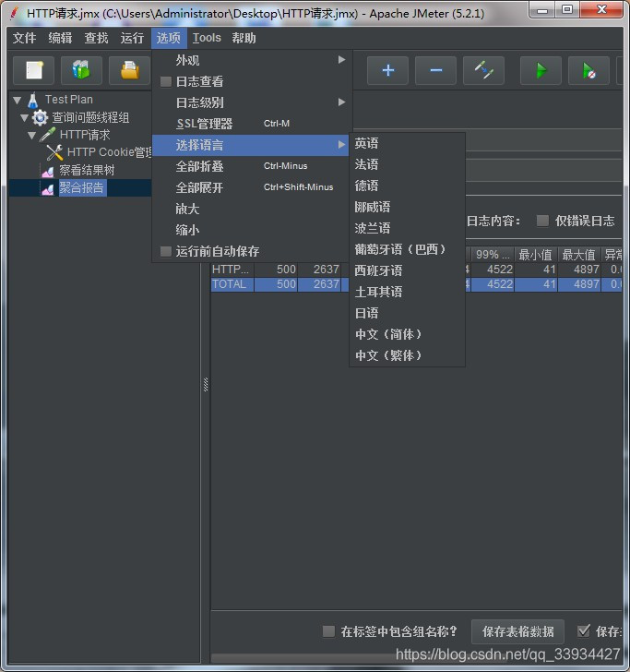The image size is (630, 672).
Task: Click the Test Plan flask icon
Action: pyautogui.click(x=33, y=100)
